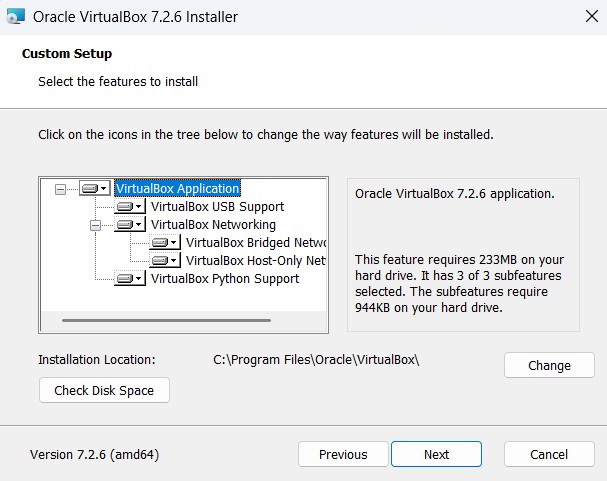Screen dimensions: 607x481
Task: Select the VirtualBox Networking label
Action: (x=212, y=225)
